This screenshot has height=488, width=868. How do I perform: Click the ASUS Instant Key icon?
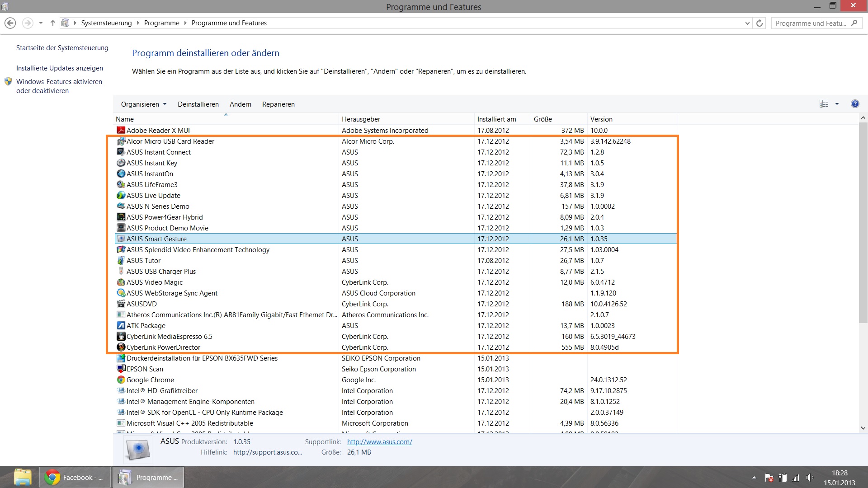[x=121, y=163]
